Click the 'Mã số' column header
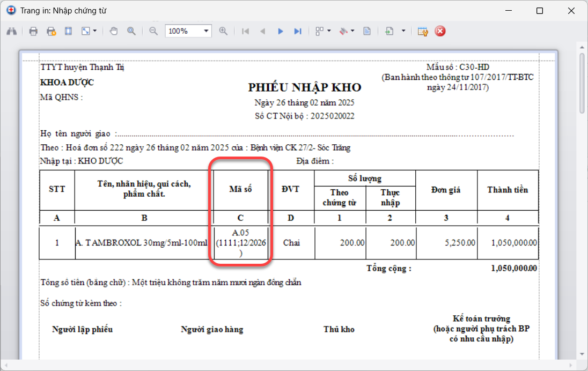The width and height of the screenshot is (588, 371). 241,189
